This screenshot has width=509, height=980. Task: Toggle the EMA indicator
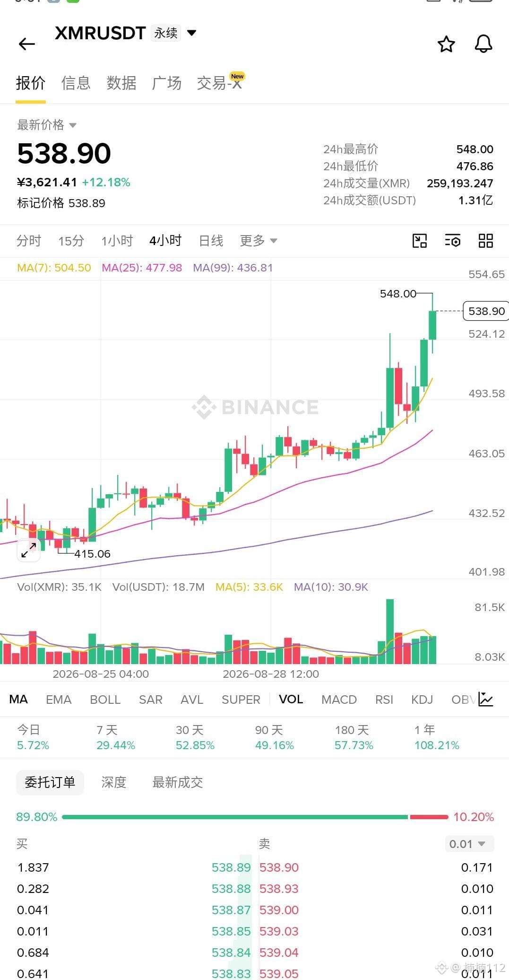coord(59,700)
